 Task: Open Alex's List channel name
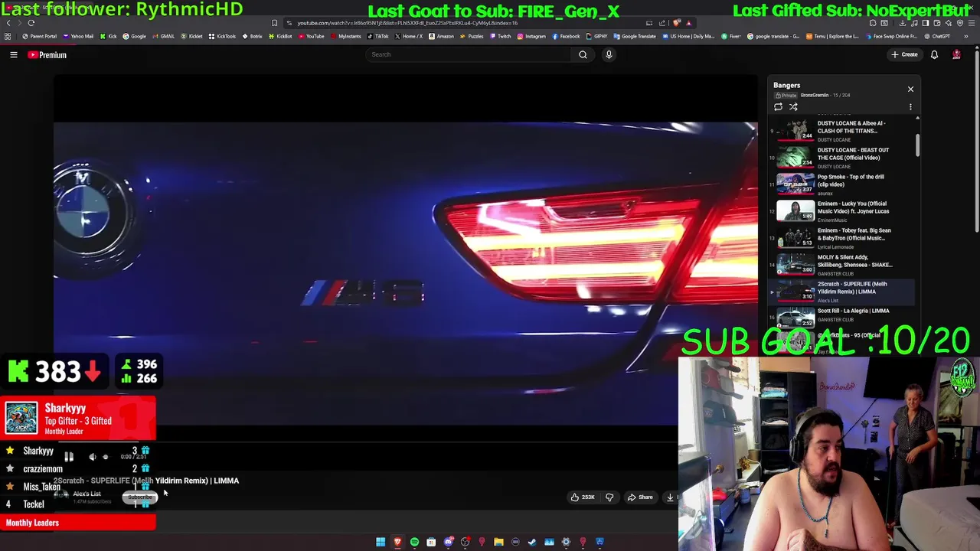pyautogui.click(x=87, y=494)
